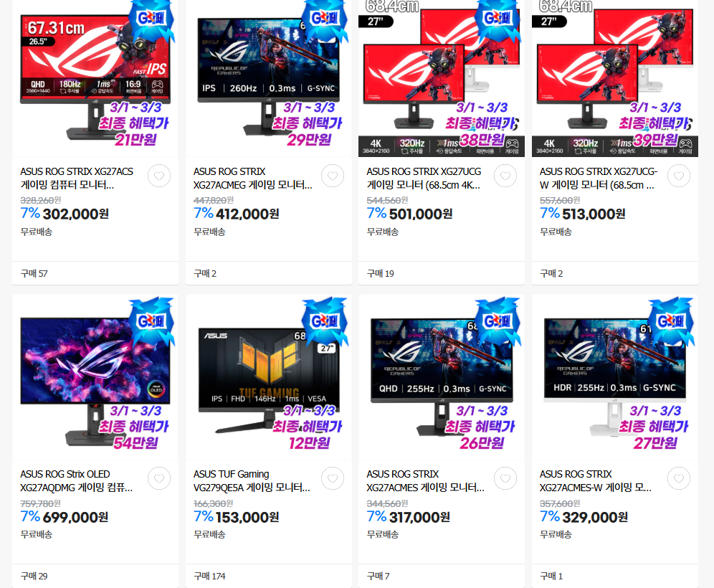Open ASUS ROG STRIX XG27ACMEG product title
This screenshot has width=714, height=588.
point(253,178)
